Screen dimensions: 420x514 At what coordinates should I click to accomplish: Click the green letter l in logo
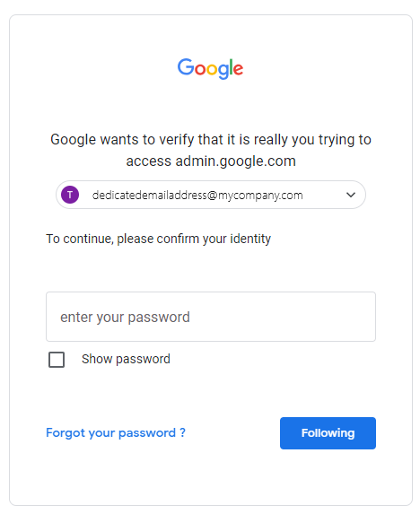(x=232, y=67)
